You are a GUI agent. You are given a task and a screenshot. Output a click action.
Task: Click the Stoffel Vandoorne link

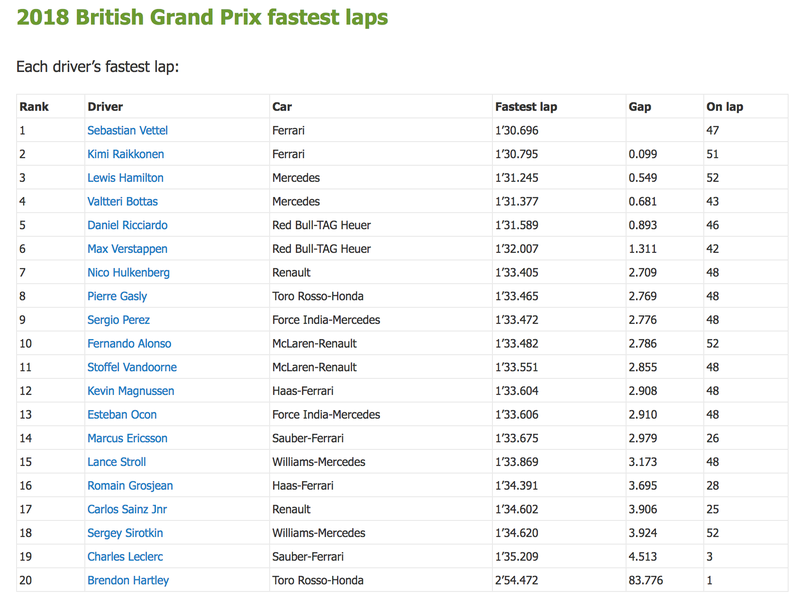pyautogui.click(x=132, y=367)
